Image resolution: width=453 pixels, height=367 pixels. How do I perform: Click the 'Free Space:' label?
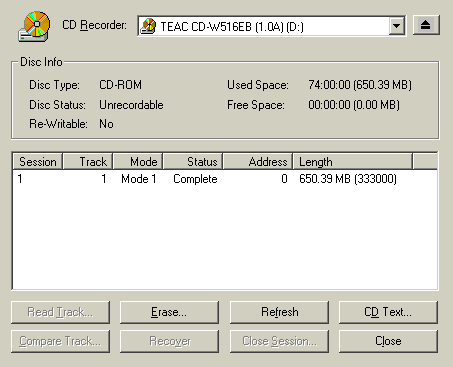(x=256, y=105)
